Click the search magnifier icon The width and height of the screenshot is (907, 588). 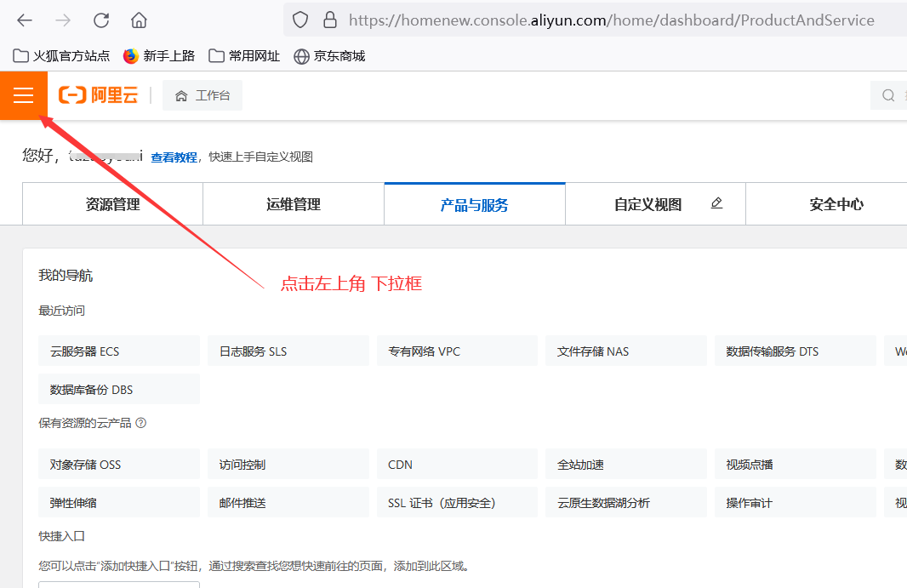(x=888, y=95)
